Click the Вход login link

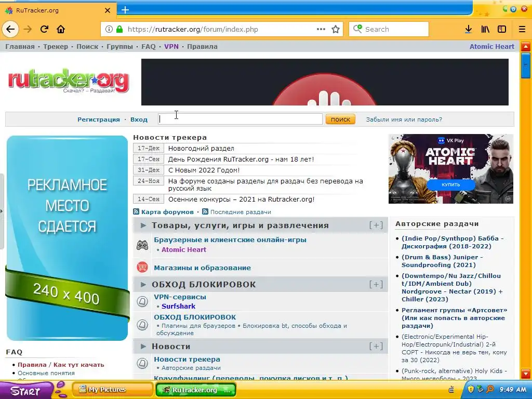click(x=139, y=119)
